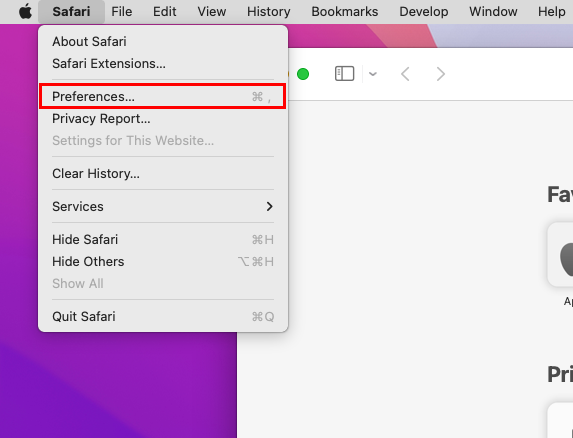
Task: Open the Window menu
Action: [x=493, y=12]
